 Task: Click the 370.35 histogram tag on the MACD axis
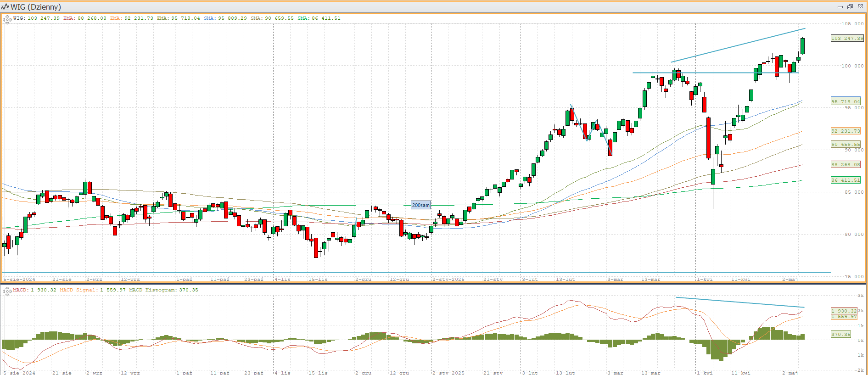[x=841, y=335]
